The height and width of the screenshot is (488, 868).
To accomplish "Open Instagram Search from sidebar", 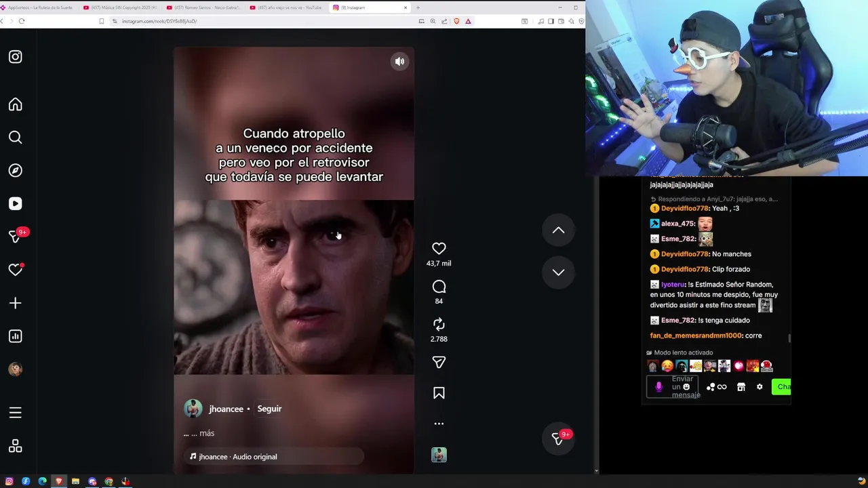I will [x=15, y=138].
